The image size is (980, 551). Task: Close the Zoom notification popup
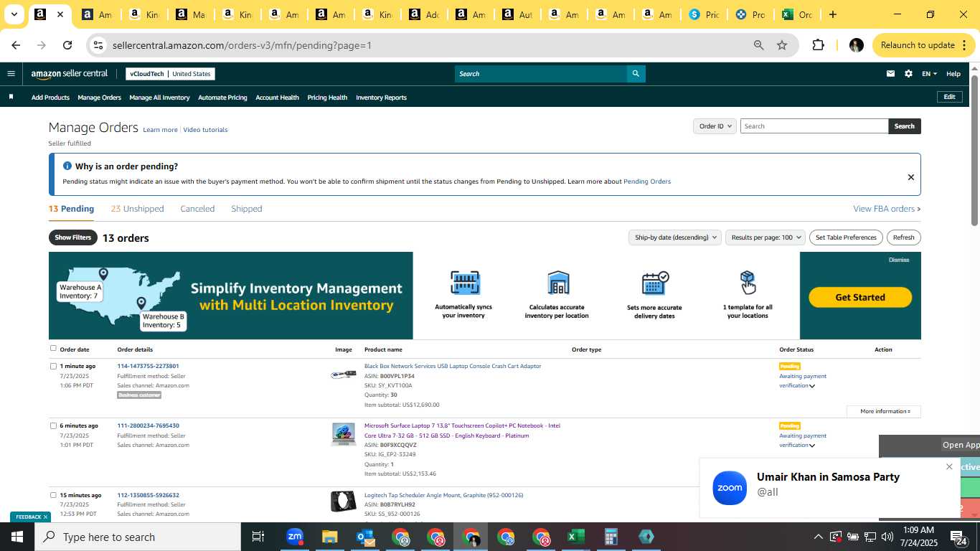pyautogui.click(x=949, y=467)
